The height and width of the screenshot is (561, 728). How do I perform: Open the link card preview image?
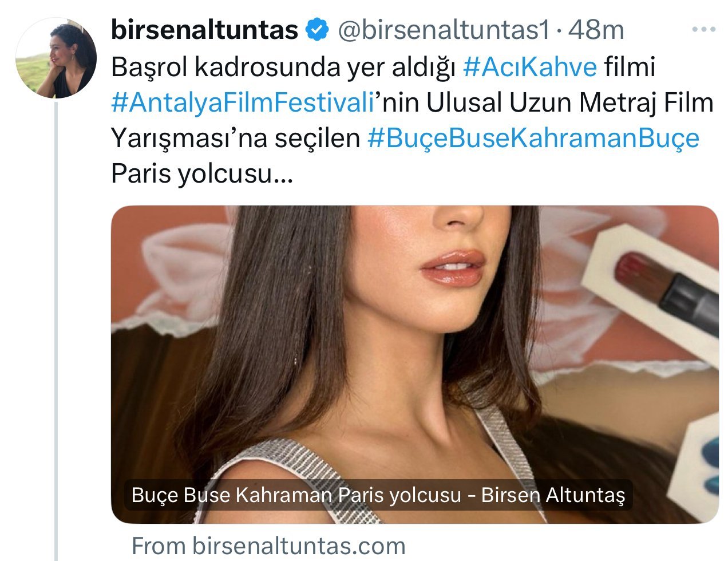click(x=414, y=364)
